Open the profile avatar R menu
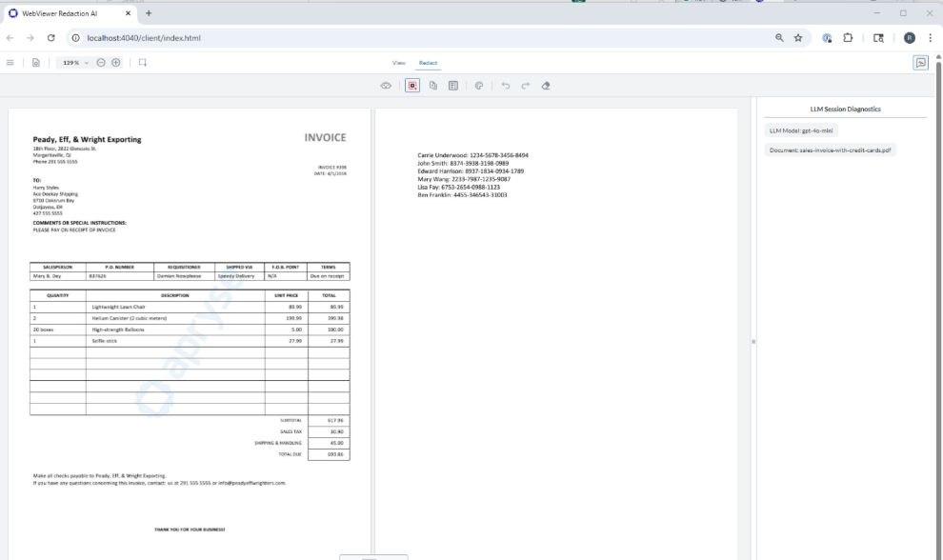943x560 pixels. click(x=910, y=38)
